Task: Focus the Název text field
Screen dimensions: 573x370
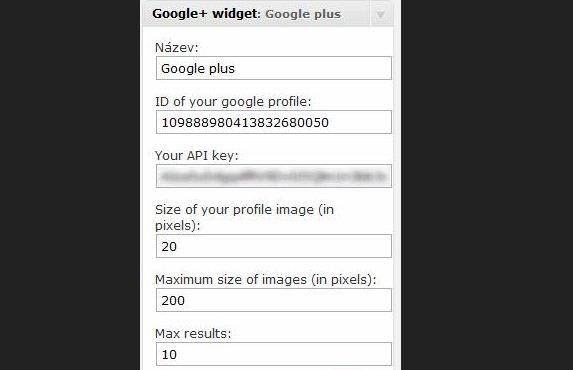Action: [x=274, y=68]
